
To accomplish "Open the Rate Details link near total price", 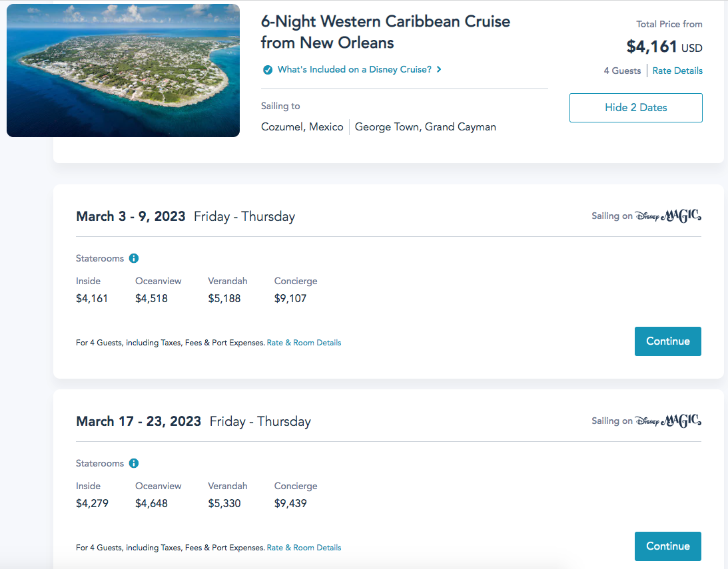I will click(x=677, y=71).
